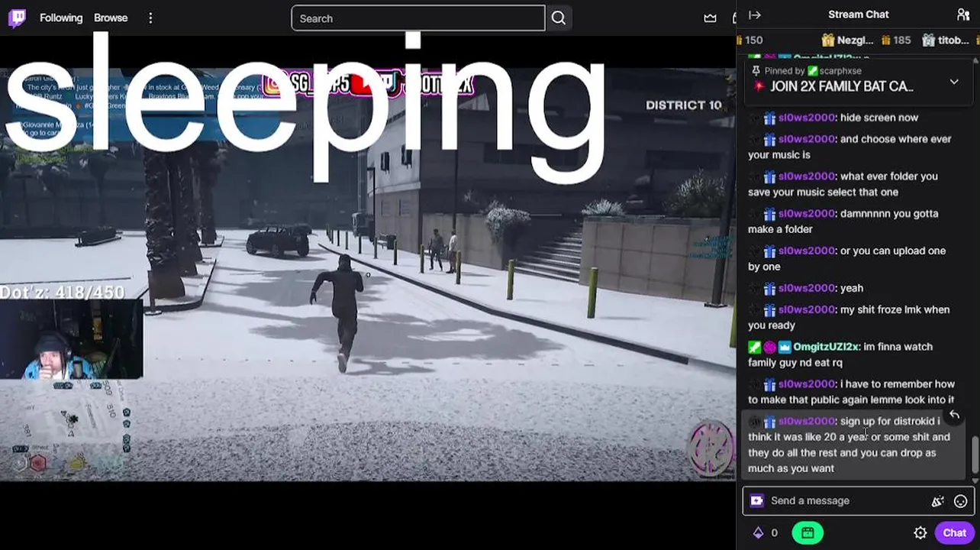Go to the Following tab
The height and width of the screenshot is (550, 980).
[x=61, y=18]
